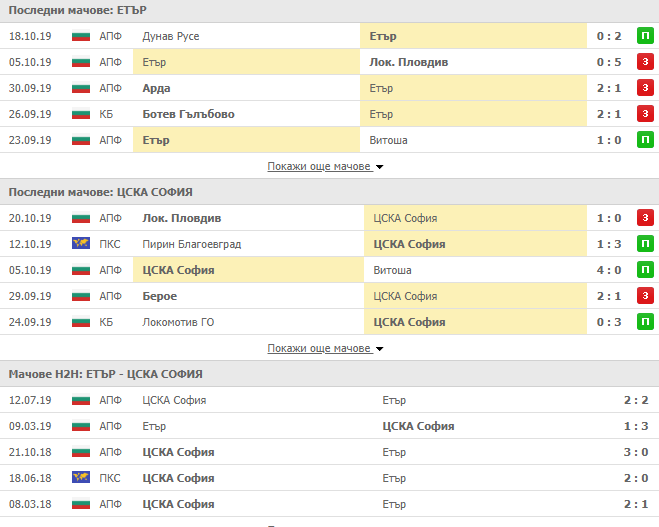This screenshot has height=527, width=659.
Task: Click Bulgarian flag in 12.07.19 row
Action: tap(81, 400)
